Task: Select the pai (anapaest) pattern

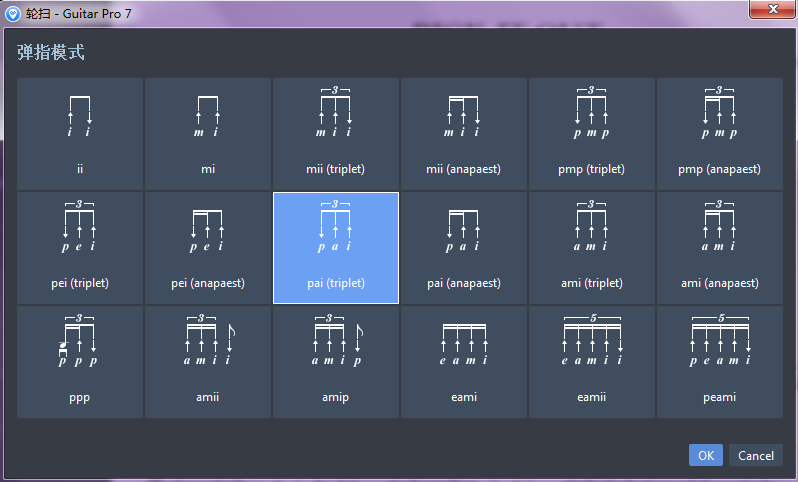Action: point(464,247)
